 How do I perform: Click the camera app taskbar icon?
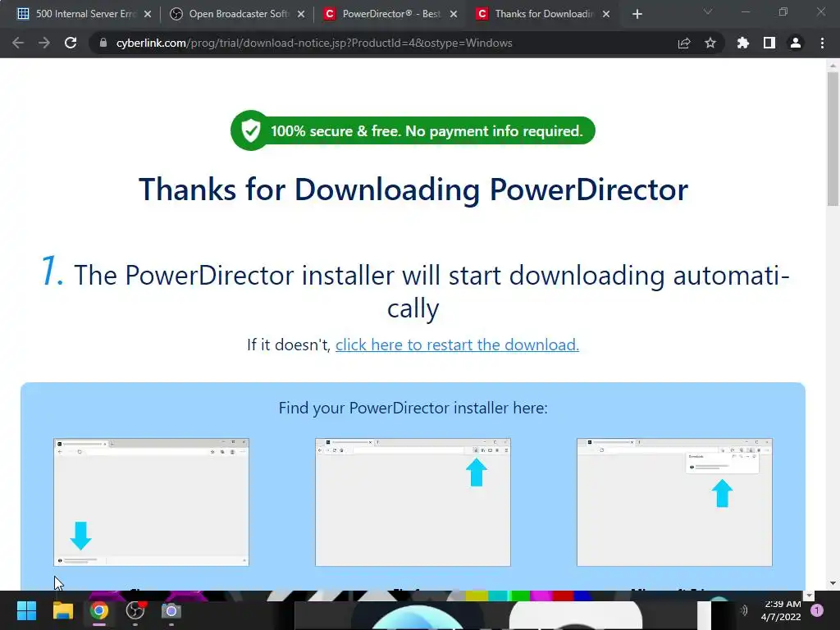171,610
